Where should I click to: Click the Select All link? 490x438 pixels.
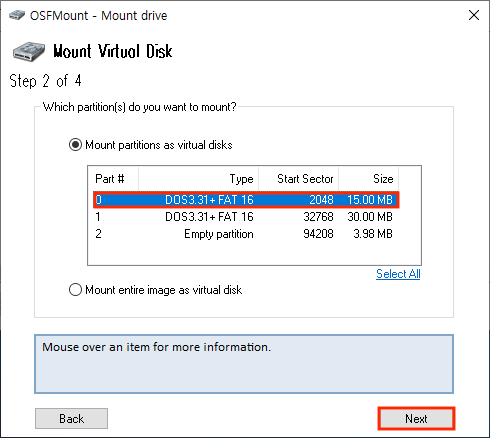(398, 274)
